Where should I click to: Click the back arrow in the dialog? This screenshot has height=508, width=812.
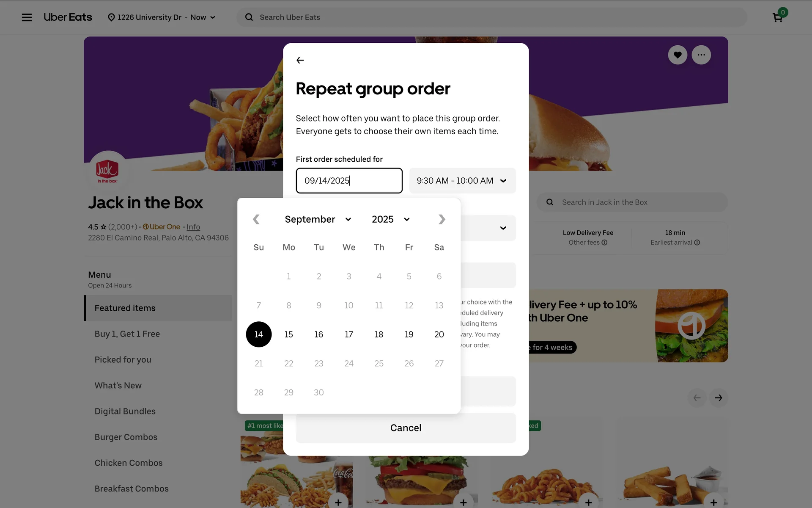tap(300, 60)
